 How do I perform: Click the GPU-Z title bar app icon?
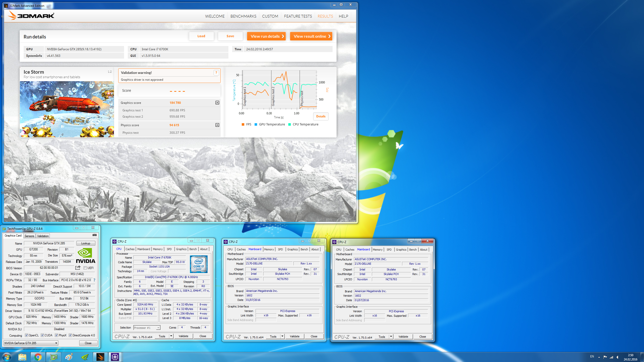4,229
